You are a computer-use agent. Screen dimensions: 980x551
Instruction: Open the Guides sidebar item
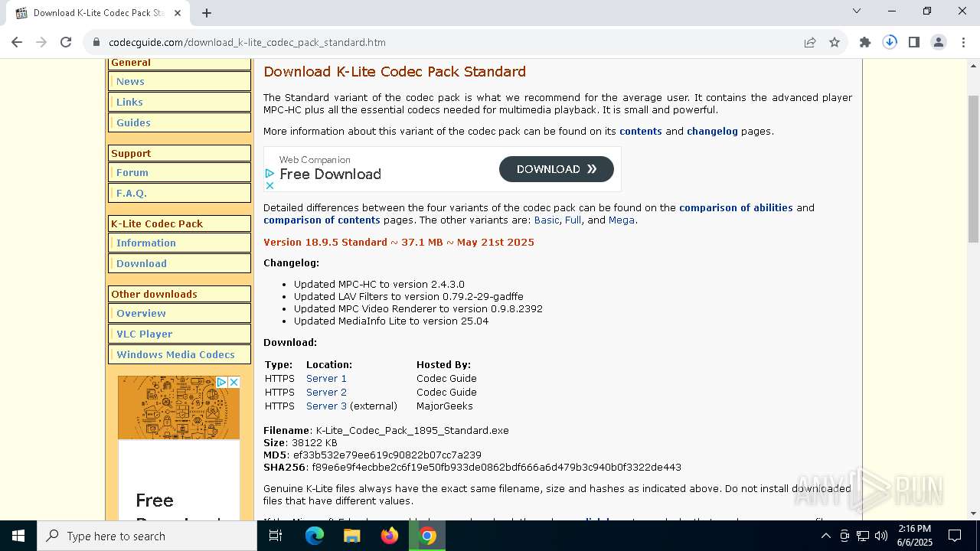[133, 122]
